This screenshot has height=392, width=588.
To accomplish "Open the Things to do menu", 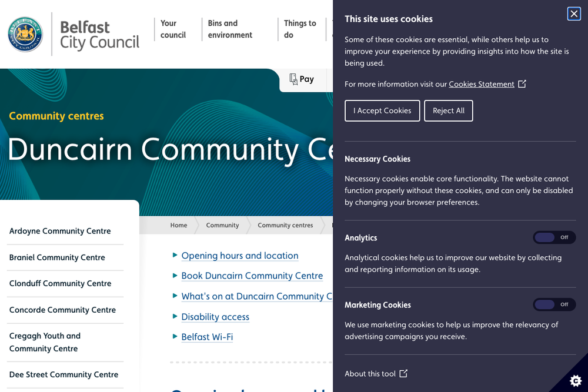I will pos(300,29).
